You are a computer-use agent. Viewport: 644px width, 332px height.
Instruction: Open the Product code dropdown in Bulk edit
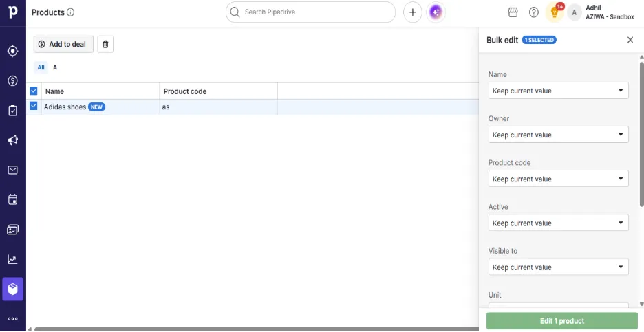tap(558, 179)
